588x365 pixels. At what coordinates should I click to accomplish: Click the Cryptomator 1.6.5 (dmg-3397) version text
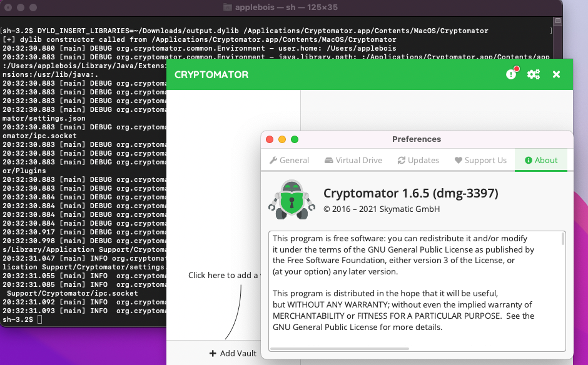[x=410, y=193]
